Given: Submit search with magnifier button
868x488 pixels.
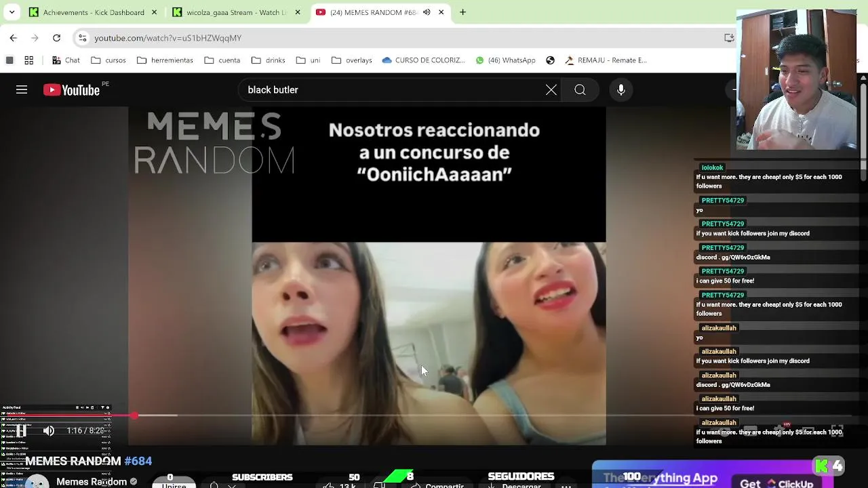Looking at the screenshot, I should [x=580, y=89].
